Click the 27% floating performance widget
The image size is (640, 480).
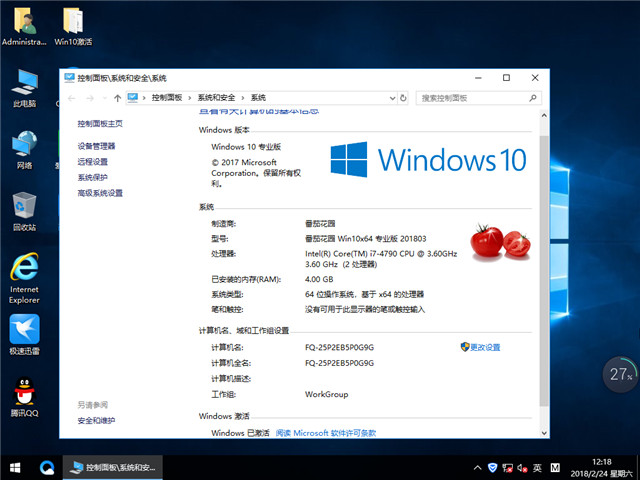[620, 374]
